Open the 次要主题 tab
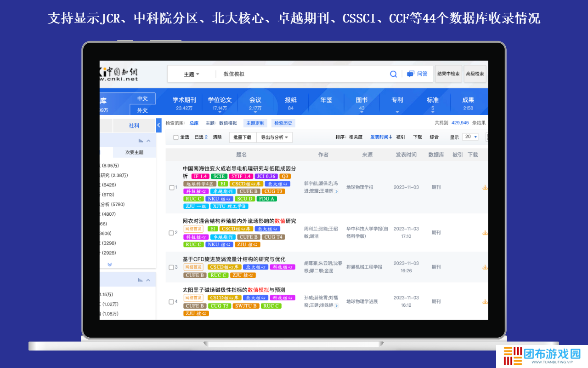The height and width of the screenshot is (368, 588). click(x=135, y=152)
